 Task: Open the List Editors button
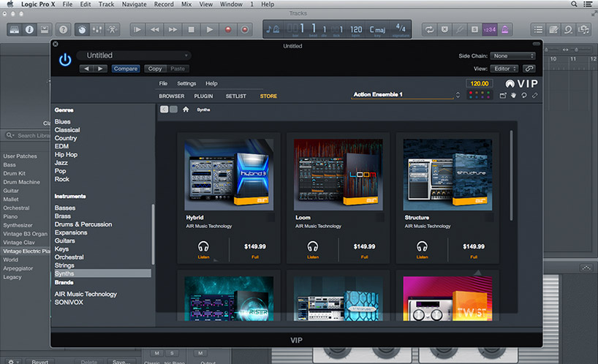click(538, 29)
